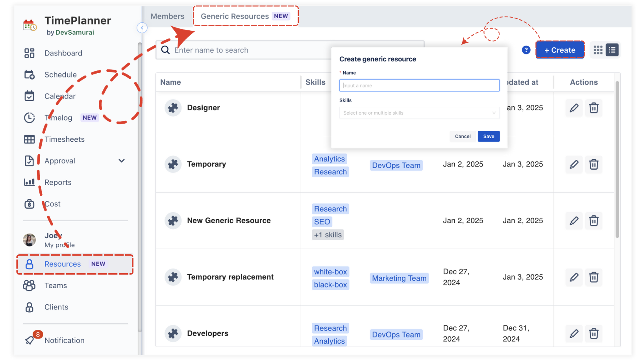Delete the Temporary resource via trash icon
Image resolution: width=644 pixels, height=363 pixels.
pos(594,164)
